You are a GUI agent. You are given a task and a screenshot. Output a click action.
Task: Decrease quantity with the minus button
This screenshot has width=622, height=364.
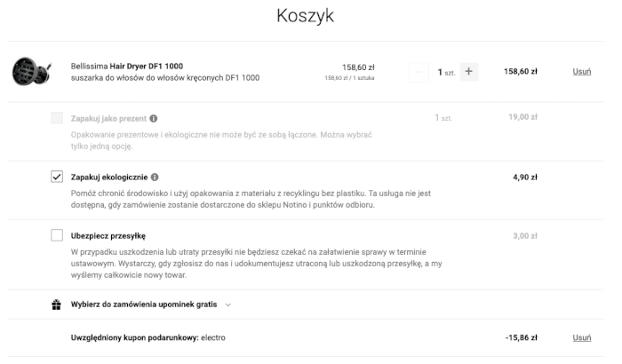pyautogui.click(x=419, y=72)
